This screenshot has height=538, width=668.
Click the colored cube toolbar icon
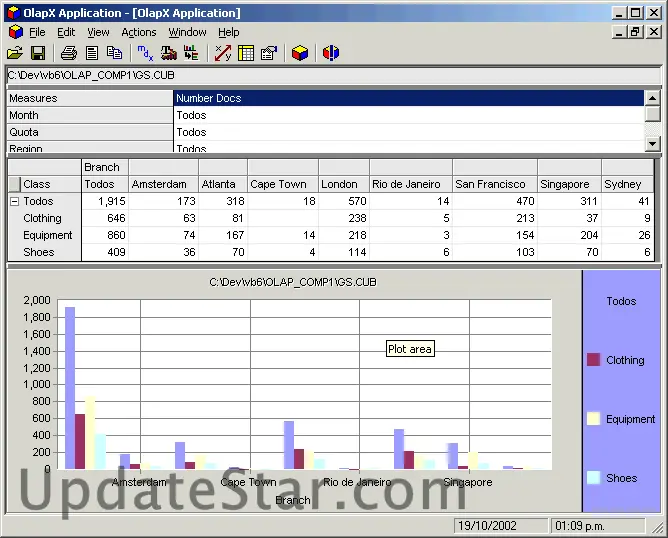tap(300, 53)
